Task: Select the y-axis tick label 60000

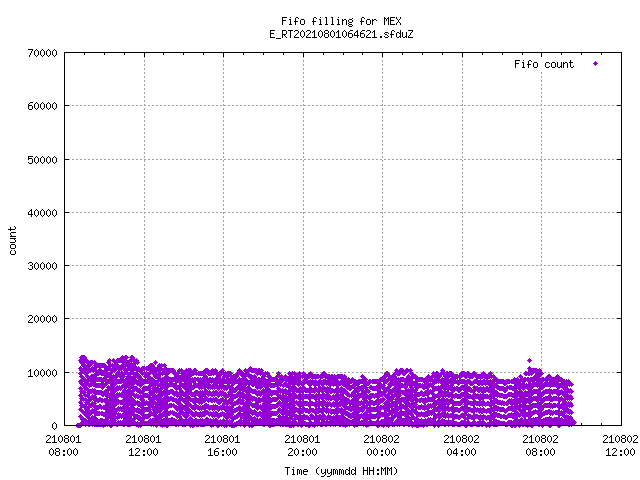Action: pyautogui.click(x=42, y=107)
